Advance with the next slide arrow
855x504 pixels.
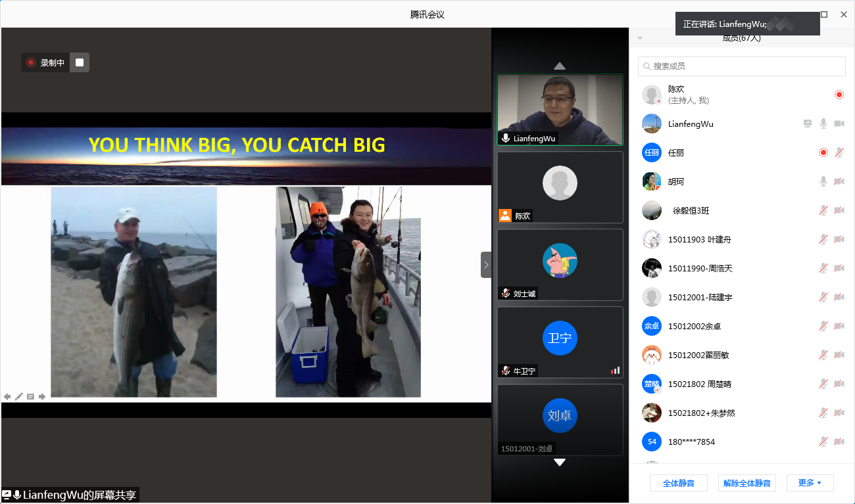coord(42,396)
